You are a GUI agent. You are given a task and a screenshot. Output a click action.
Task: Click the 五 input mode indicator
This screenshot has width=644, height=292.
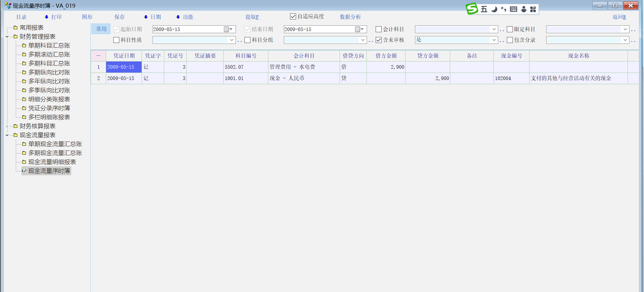[484, 9]
